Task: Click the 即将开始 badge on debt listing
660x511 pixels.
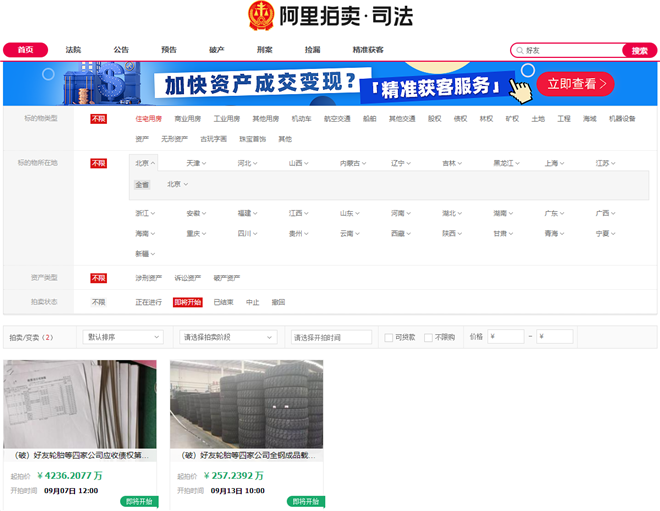Action: coord(139,501)
